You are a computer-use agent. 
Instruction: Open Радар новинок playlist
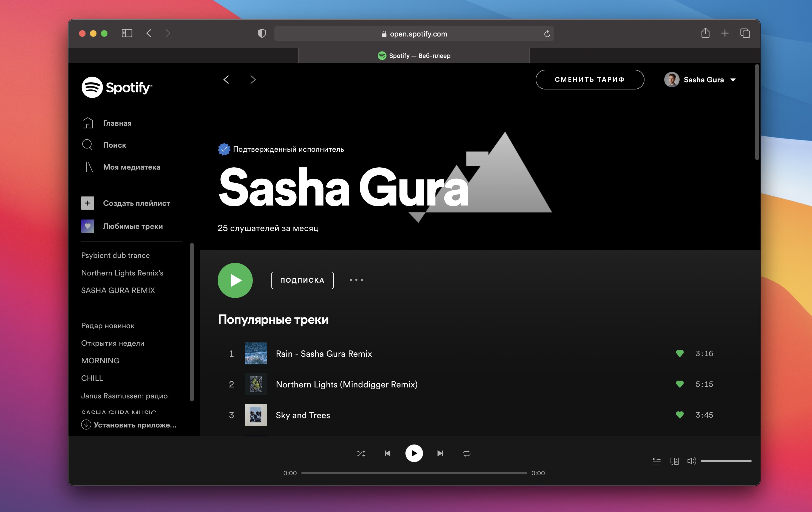pyautogui.click(x=107, y=326)
